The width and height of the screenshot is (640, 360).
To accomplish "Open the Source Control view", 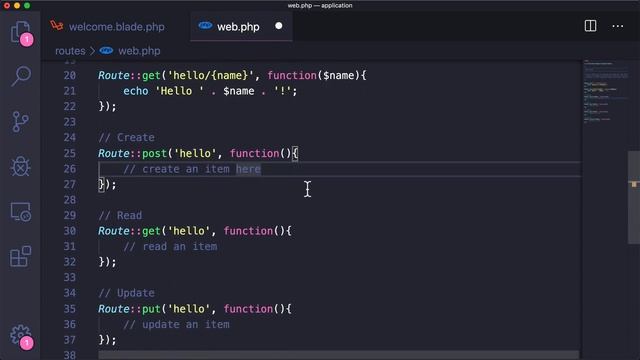I will 20,122.
